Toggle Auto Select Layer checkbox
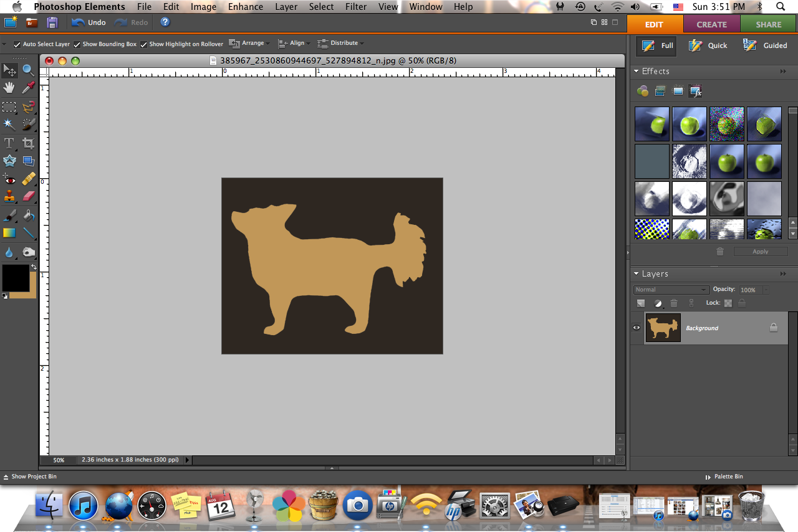This screenshot has height=532, width=798. 17,44
